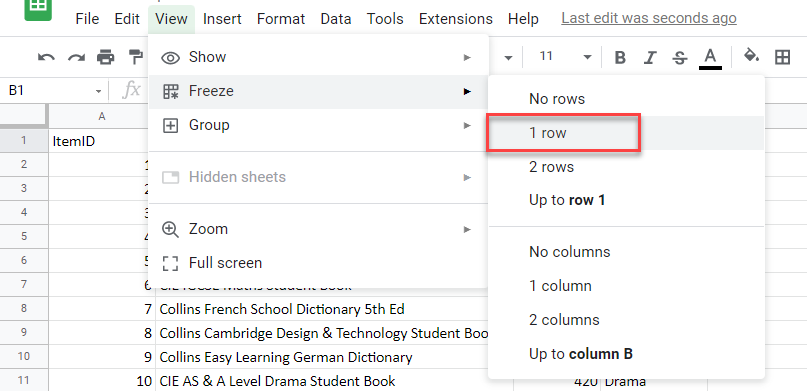The width and height of the screenshot is (807, 391).
Task: Click the select-all corner box
Action: pos(24,117)
